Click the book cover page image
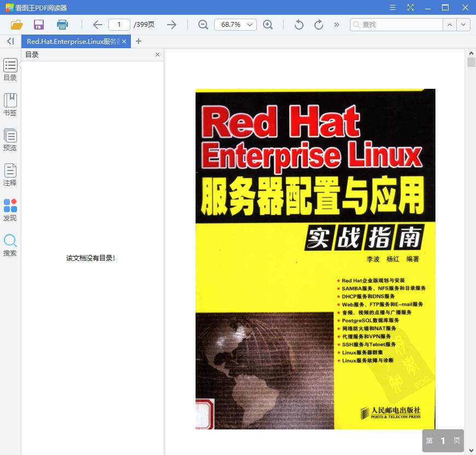 click(x=316, y=259)
